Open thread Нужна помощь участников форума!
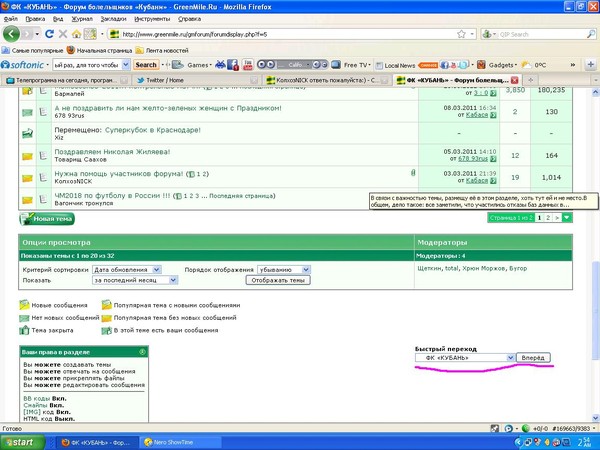Viewport: 600px width, 450px height. click(x=119, y=173)
